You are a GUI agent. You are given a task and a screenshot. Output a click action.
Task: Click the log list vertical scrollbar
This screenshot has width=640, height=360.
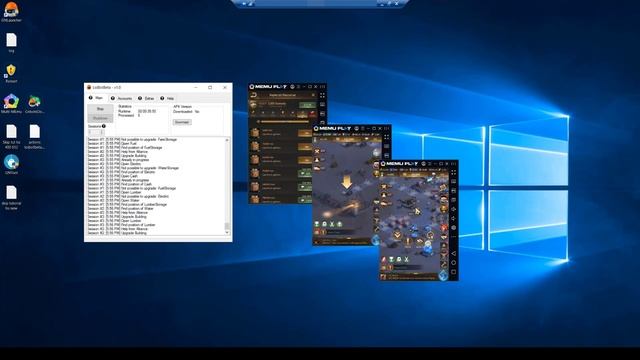(227, 186)
